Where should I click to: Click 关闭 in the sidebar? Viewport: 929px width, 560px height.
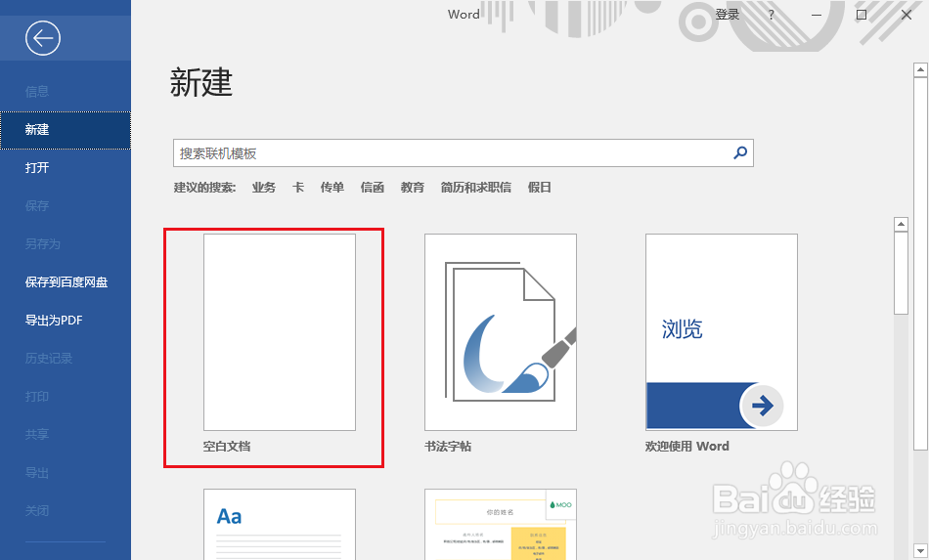[37, 511]
